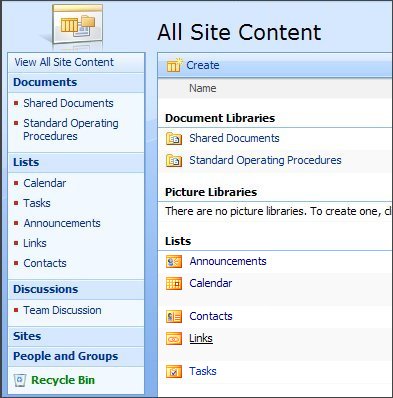Open Lists heading in left navigation
Screen dimensions: 393x398
(26, 162)
